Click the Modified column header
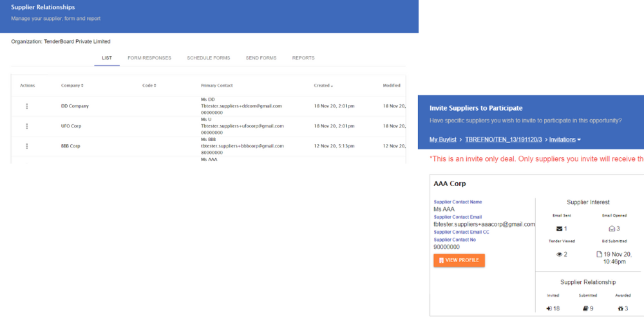The width and height of the screenshot is (644, 322). 392,86
